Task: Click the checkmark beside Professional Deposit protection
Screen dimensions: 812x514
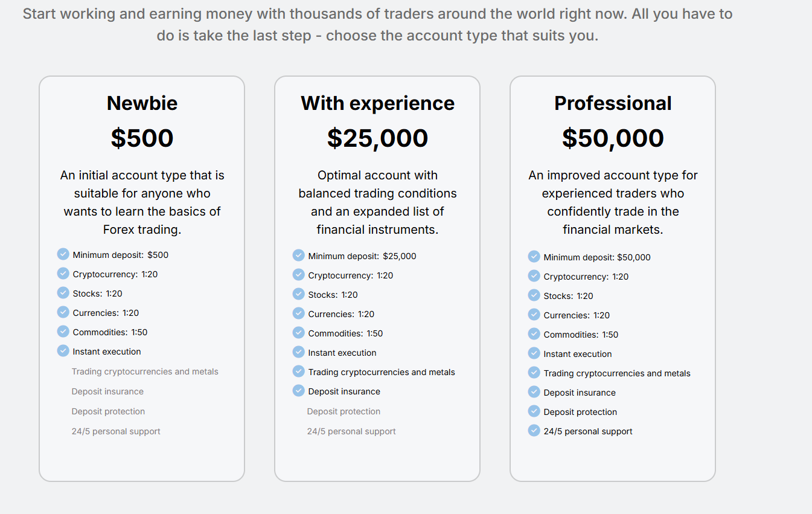Action: [534, 411]
